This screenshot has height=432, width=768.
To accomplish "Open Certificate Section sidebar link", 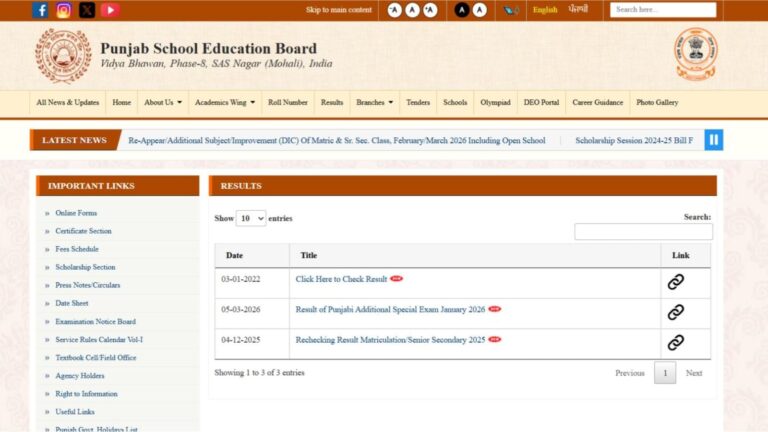I will 83,231.
